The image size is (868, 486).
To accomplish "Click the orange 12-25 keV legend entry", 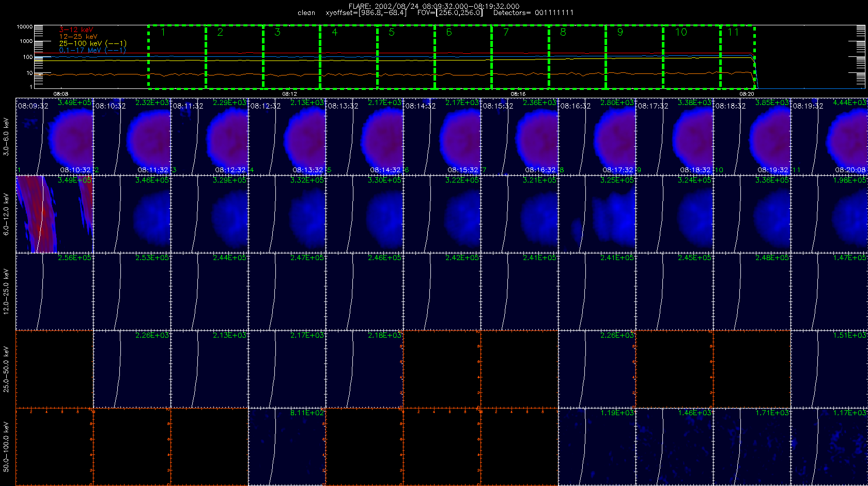I will pos(78,37).
